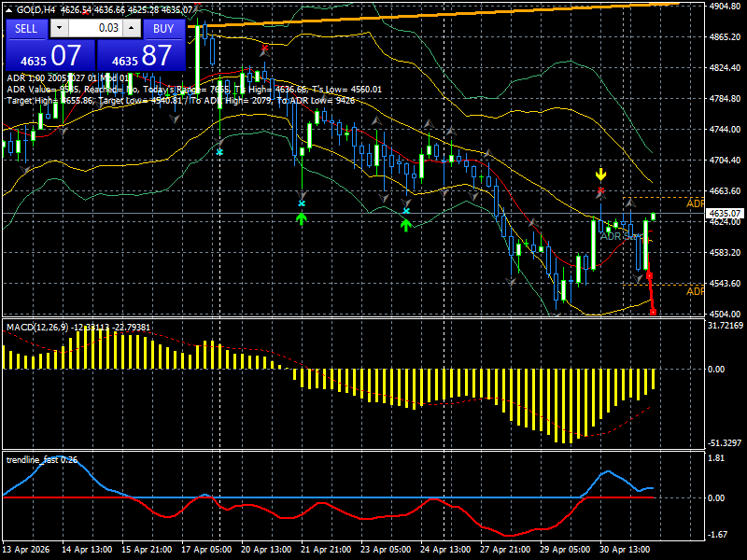Click the 30 Apr 13:00 time label
The width and height of the screenshot is (747, 560).
tap(625, 549)
